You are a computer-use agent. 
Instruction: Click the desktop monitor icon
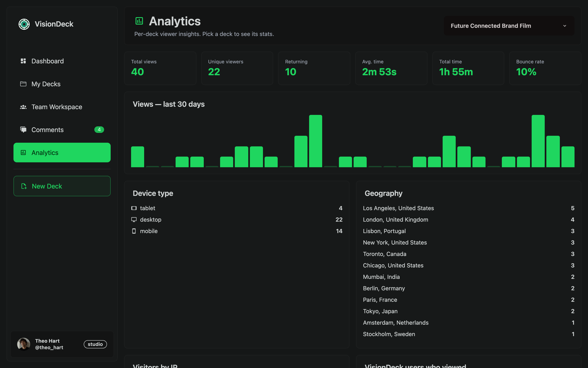[134, 220]
